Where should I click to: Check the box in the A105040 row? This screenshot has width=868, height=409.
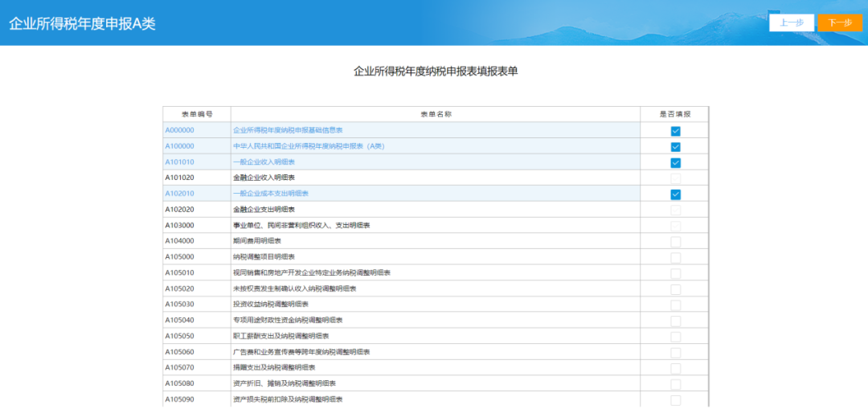click(x=675, y=321)
